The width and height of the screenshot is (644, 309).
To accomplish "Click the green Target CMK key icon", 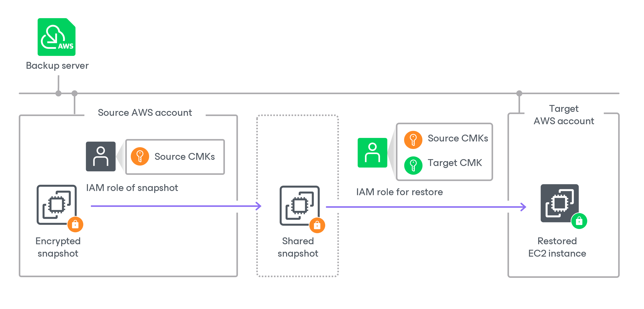I will 413,165.
